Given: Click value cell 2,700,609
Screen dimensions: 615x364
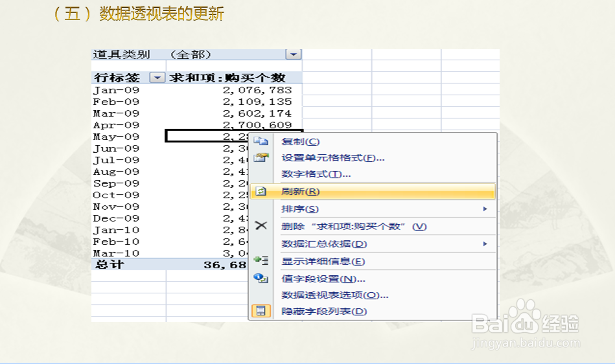Looking at the screenshot, I should coord(257,125).
